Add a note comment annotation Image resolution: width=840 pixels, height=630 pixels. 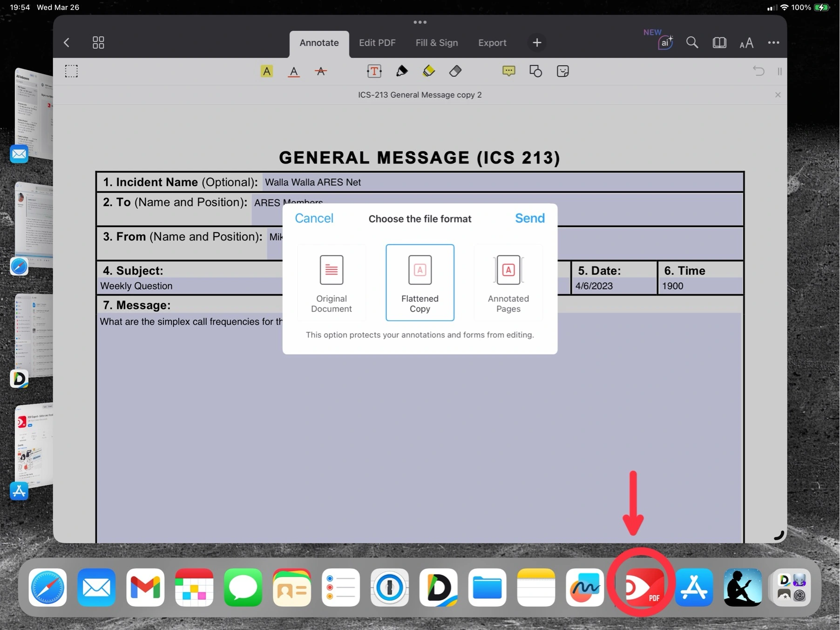508,71
